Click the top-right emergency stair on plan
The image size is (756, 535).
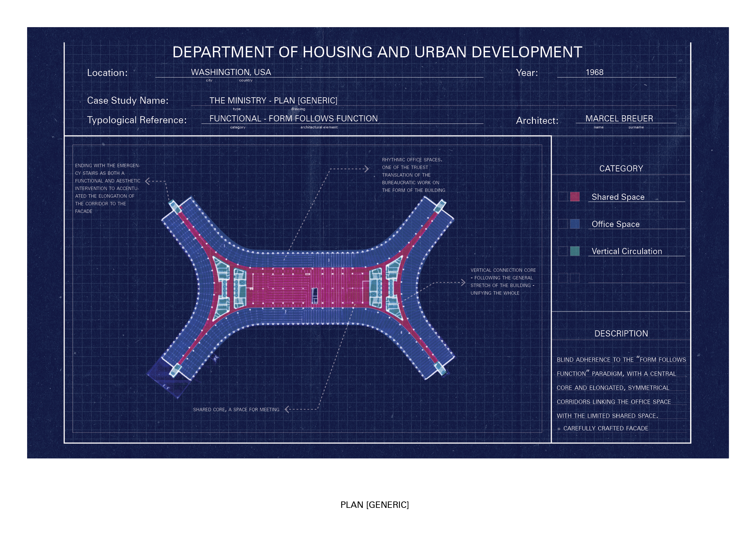(440, 206)
